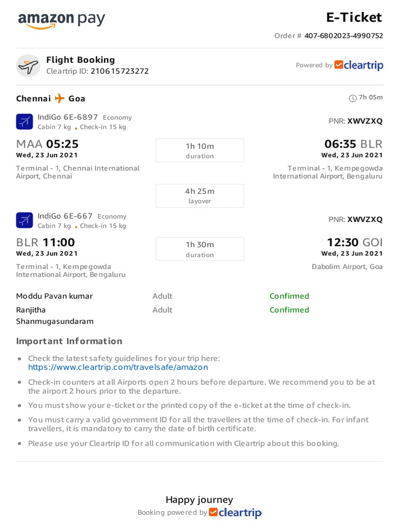Click Confirmed status for Ranjitha Shanmugasundaram
The height and width of the screenshot is (532, 399).
click(289, 310)
